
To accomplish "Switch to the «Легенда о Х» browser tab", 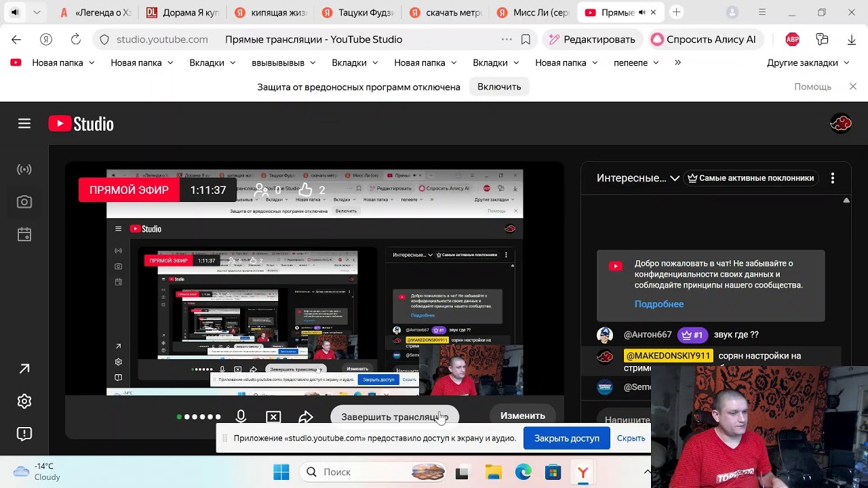I will click(95, 12).
